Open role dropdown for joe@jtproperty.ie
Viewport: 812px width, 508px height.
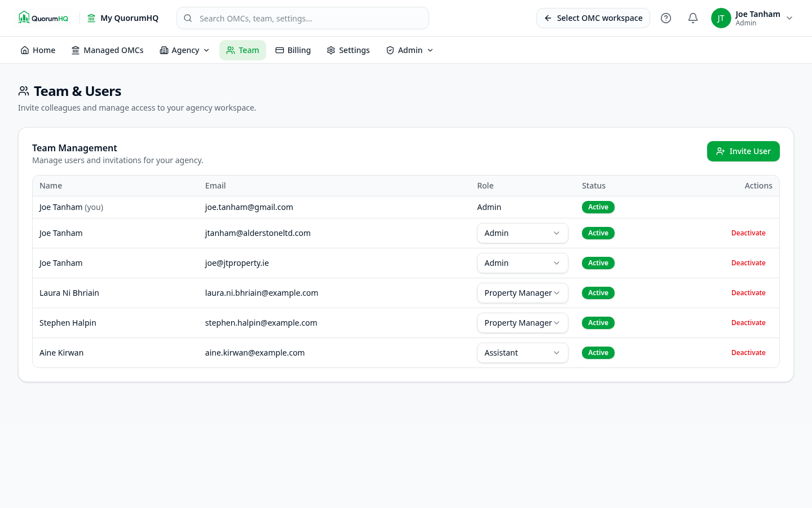(x=522, y=263)
